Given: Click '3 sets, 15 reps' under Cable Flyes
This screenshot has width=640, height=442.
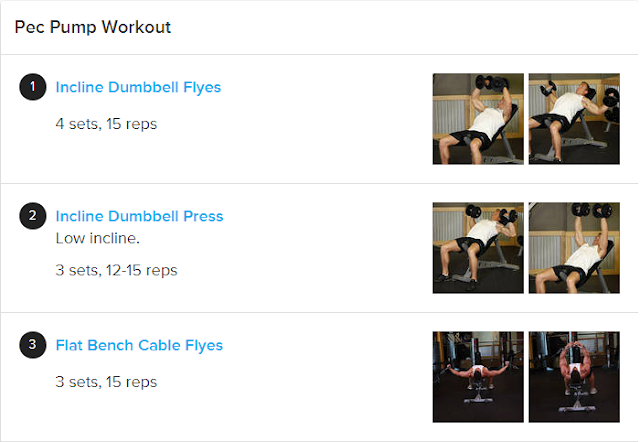Looking at the screenshot, I should pyautogui.click(x=106, y=382).
